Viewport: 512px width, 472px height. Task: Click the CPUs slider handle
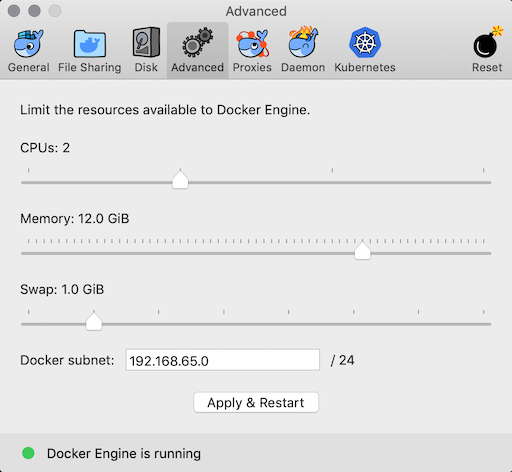click(x=180, y=179)
